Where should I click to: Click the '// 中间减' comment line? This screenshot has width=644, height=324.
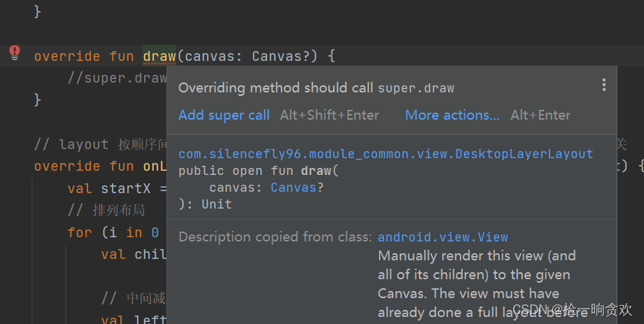point(133,298)
